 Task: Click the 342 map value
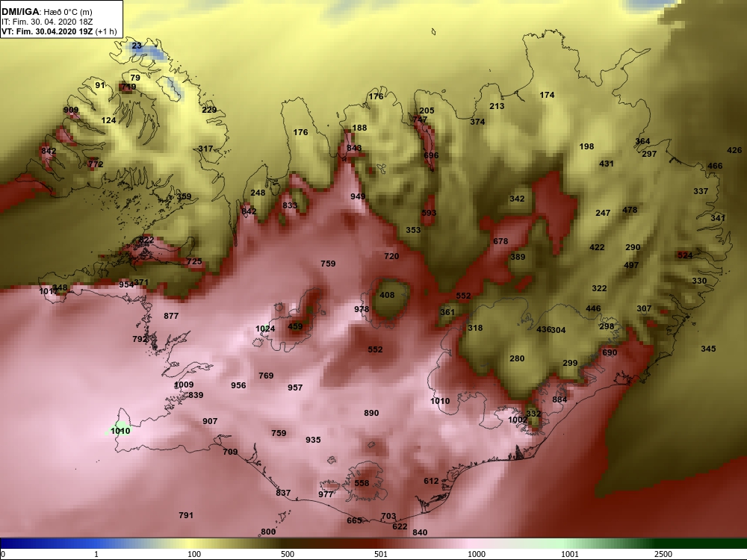point(517,199)
